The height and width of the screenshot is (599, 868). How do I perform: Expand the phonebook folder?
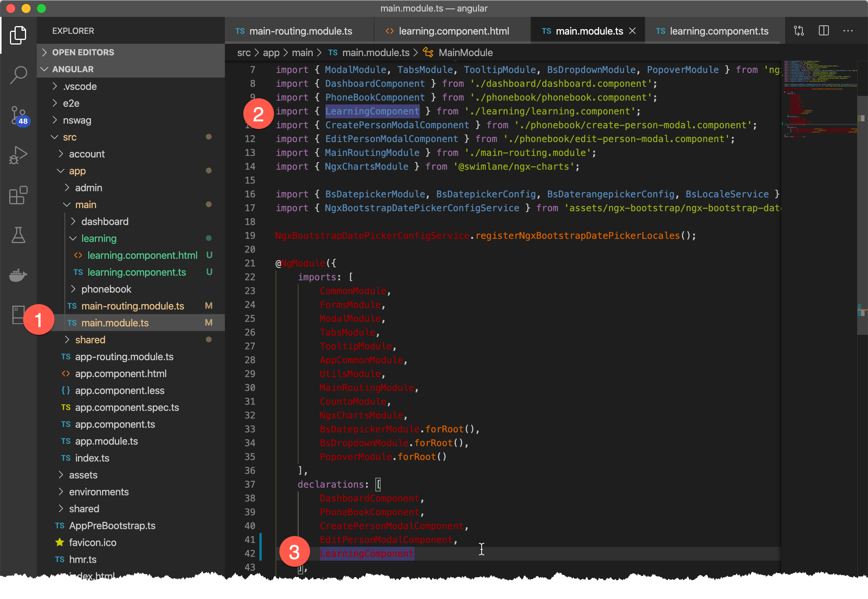click(106, 289)
